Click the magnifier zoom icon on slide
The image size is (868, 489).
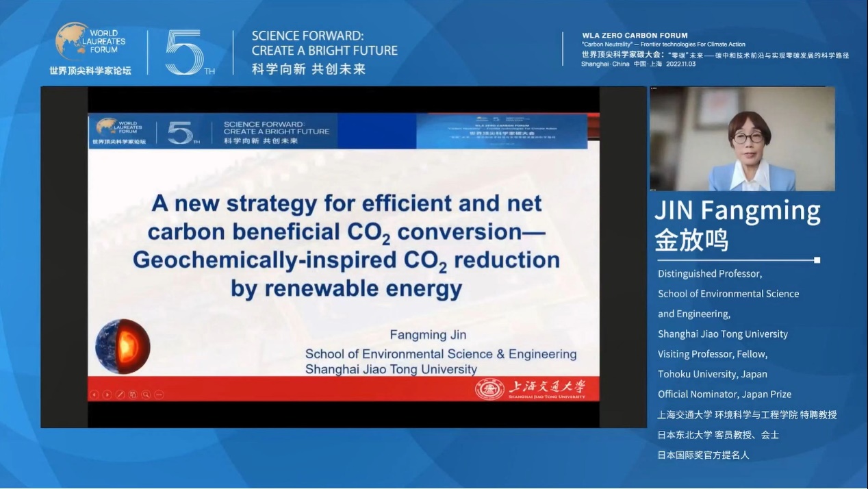click(146, 394)
